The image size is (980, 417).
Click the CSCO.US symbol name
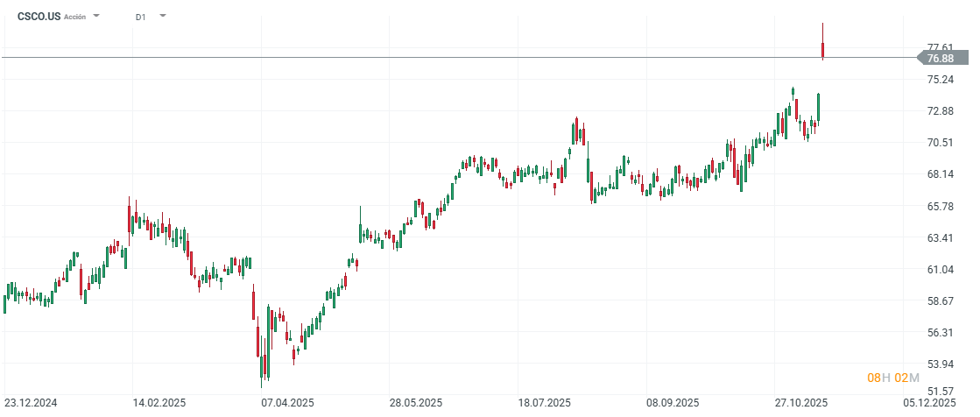(39, 17)
